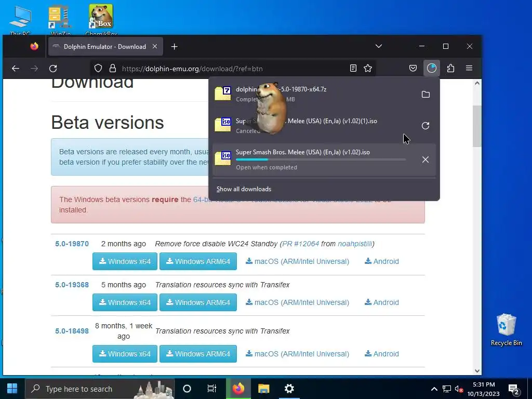The height and width of the screenshot is (399, 532).
Task: Open Windows Start menu
Action: pyautogui.click(x=12, y=389)
